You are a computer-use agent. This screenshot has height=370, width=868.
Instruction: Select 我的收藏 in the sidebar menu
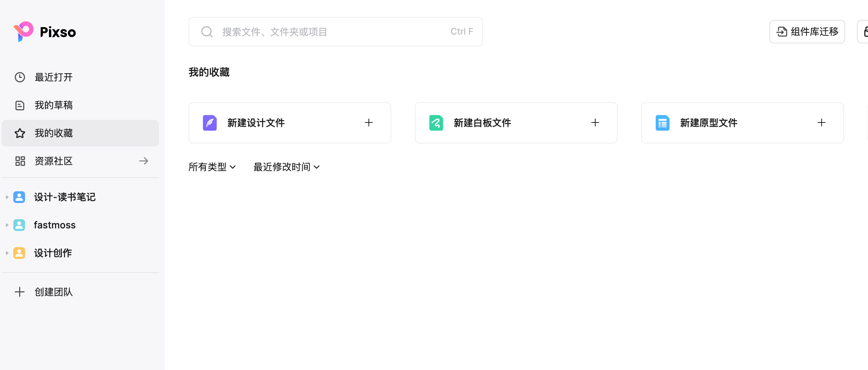54,133
